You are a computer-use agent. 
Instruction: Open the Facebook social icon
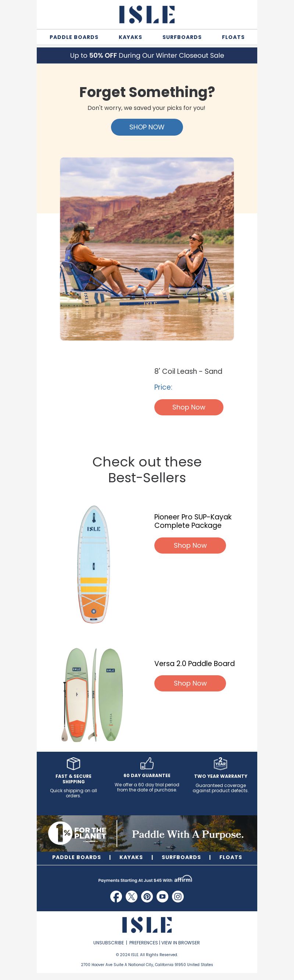(x=116, y=897)
